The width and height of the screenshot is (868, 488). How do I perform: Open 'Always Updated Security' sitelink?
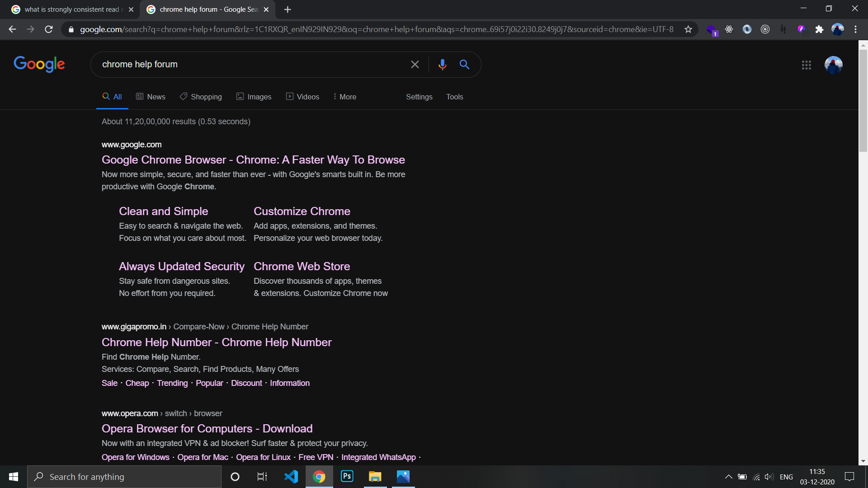[181, 266]
